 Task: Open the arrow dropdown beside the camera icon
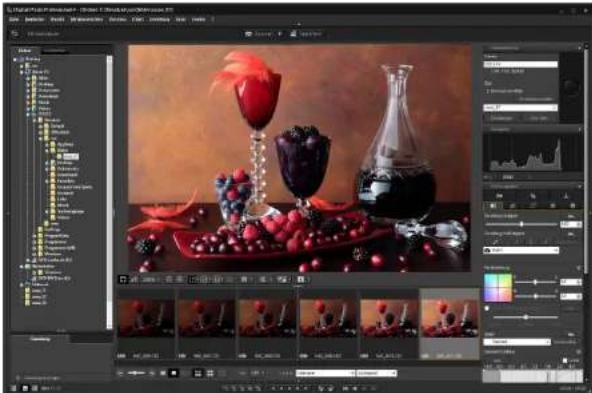tap(280, 34)
